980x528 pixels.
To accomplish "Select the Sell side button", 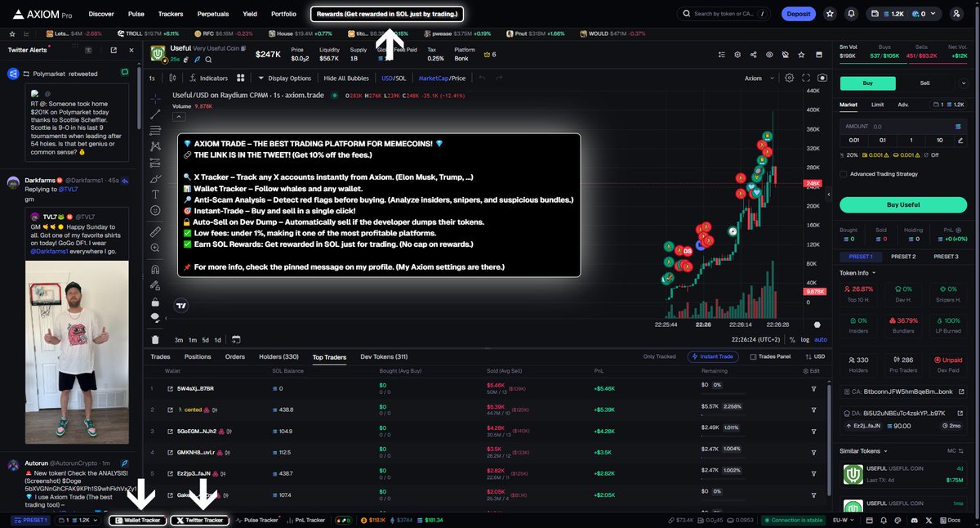I will tap(924, 83).
